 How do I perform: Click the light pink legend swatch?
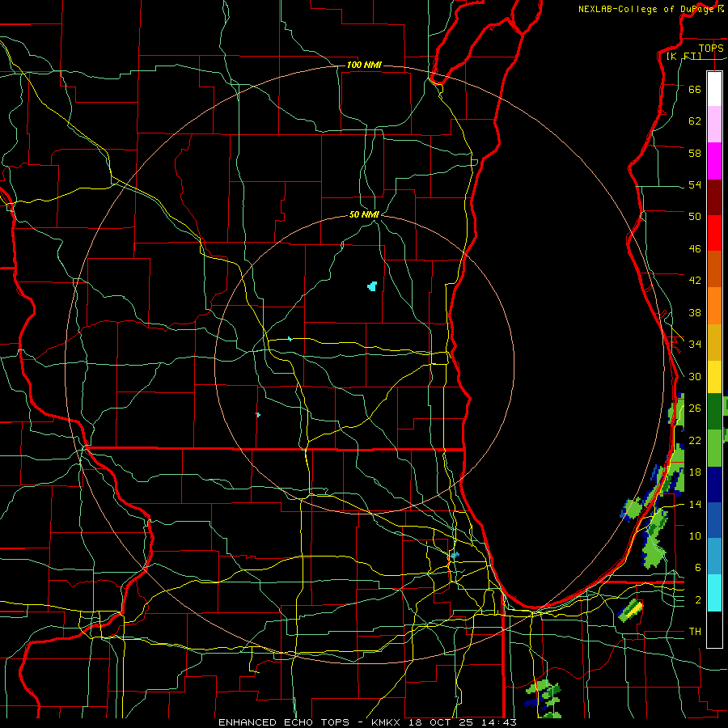click(x=714, y=124)
